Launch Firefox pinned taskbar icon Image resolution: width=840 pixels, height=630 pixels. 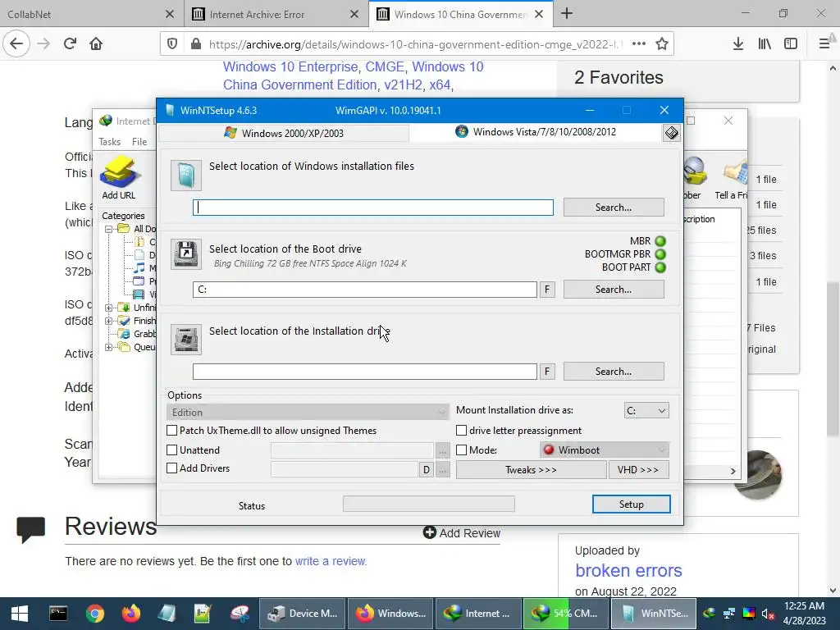pyautogui.click(x=130, y=614)
